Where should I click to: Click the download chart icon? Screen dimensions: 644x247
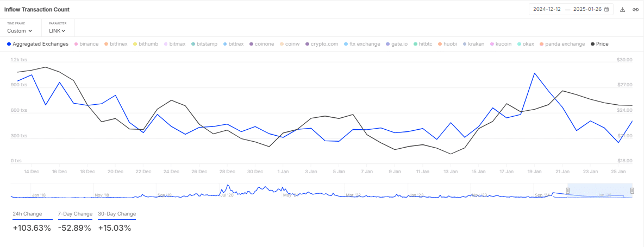[623, 9]
